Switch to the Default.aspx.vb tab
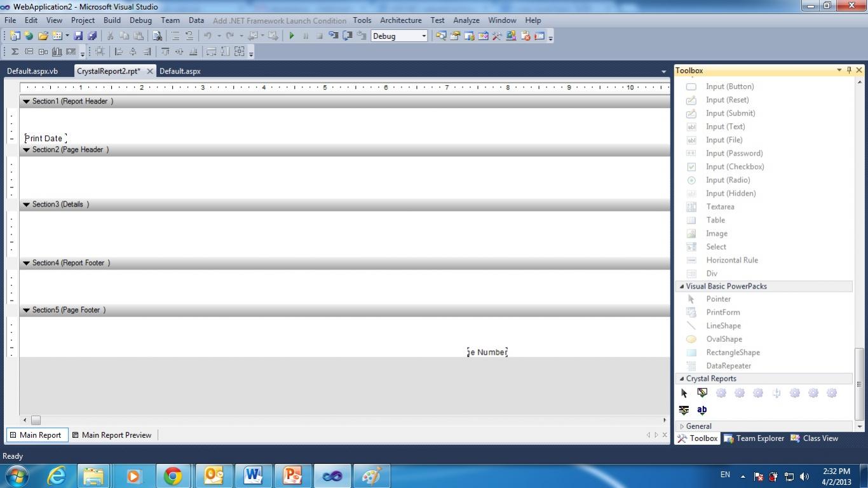The width and height of the screenshot is (868, 488). click(x=32, y=71)
